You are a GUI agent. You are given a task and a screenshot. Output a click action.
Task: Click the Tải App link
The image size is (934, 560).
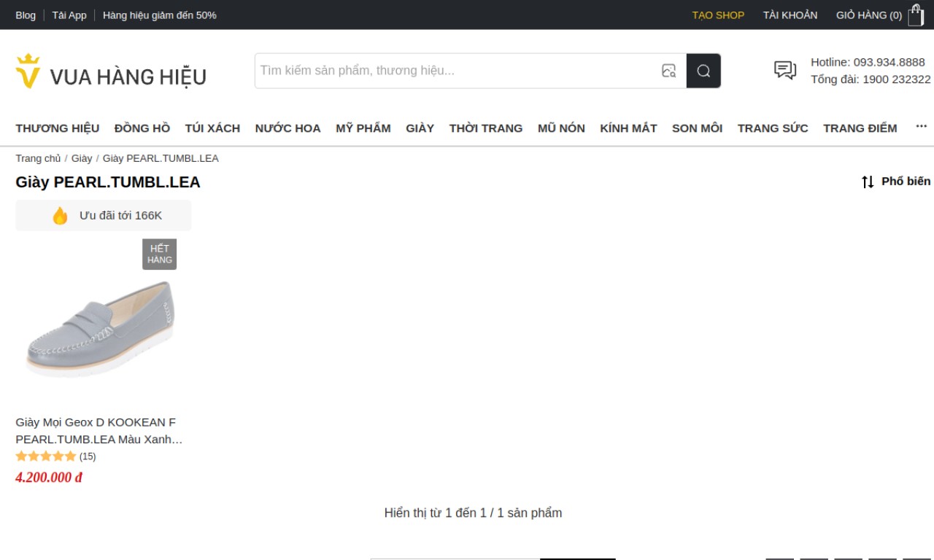[x=69, y=15]
